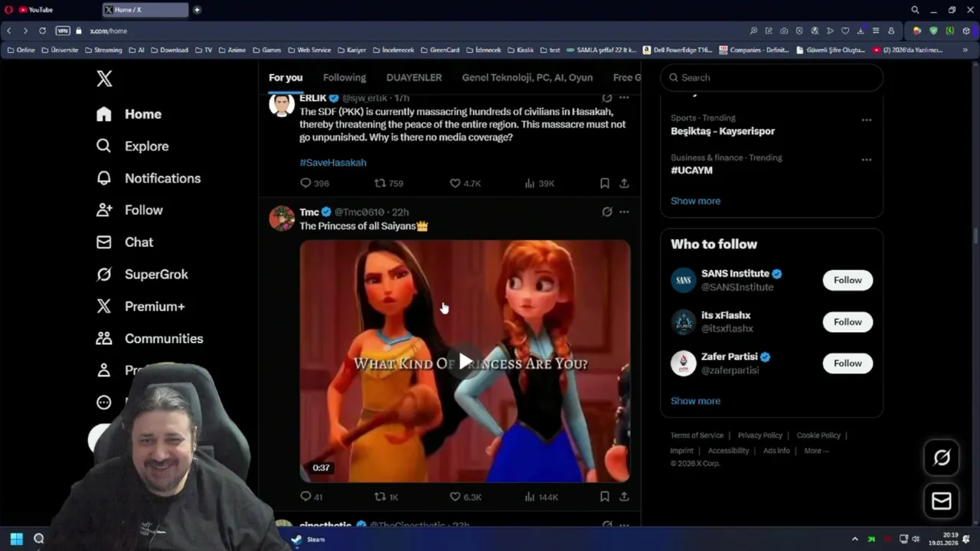Repost the Tmc post
980x551 pixels.
[x=386, y=497]
